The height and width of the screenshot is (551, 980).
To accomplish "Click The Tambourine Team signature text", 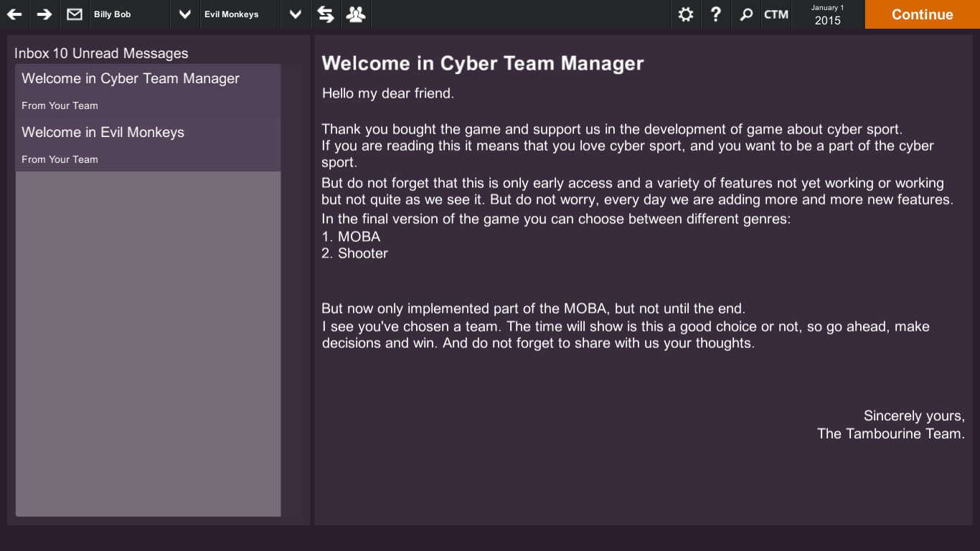I will (x=890, y=433).
